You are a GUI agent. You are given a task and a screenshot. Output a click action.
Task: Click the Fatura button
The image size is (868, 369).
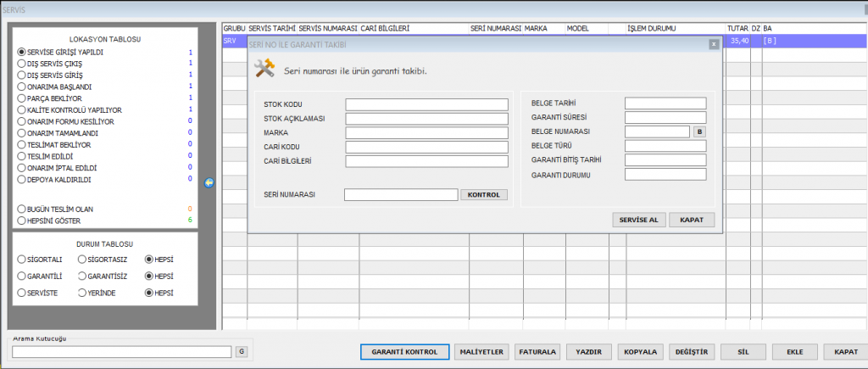click(537, 351)
